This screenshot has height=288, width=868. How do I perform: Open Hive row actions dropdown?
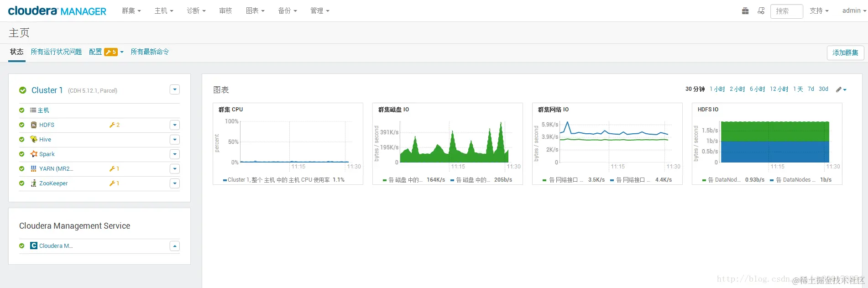pos(175,140)
